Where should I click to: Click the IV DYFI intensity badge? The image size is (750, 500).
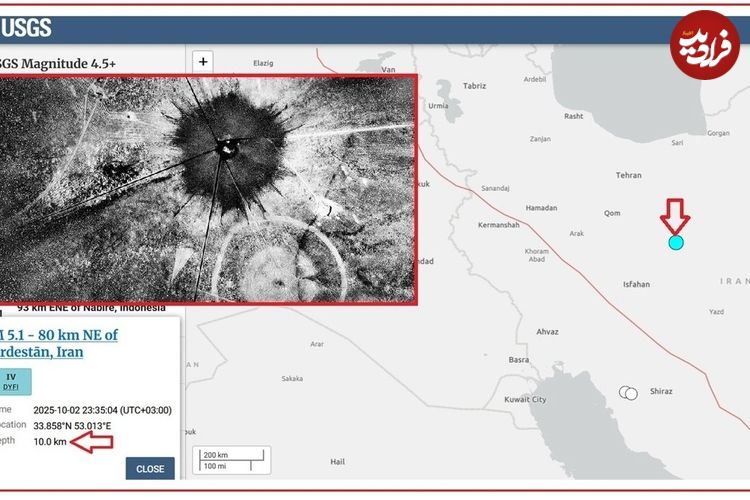click(x=12, y=381)
